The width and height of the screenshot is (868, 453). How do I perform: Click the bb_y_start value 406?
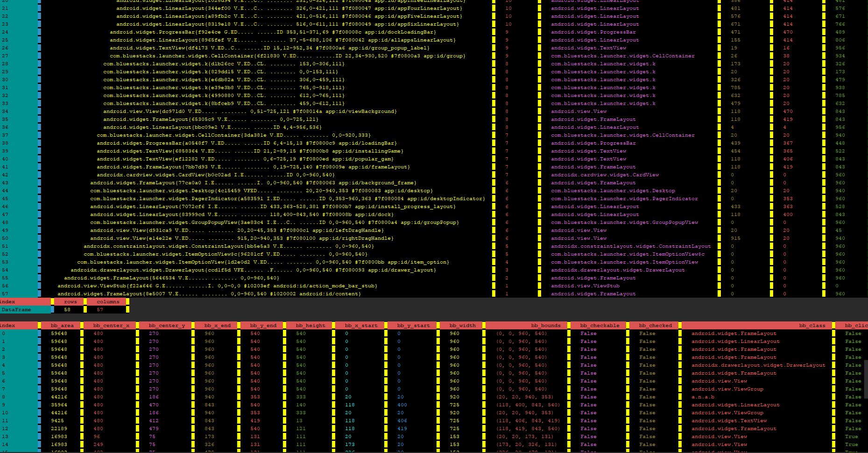[402, 420]
